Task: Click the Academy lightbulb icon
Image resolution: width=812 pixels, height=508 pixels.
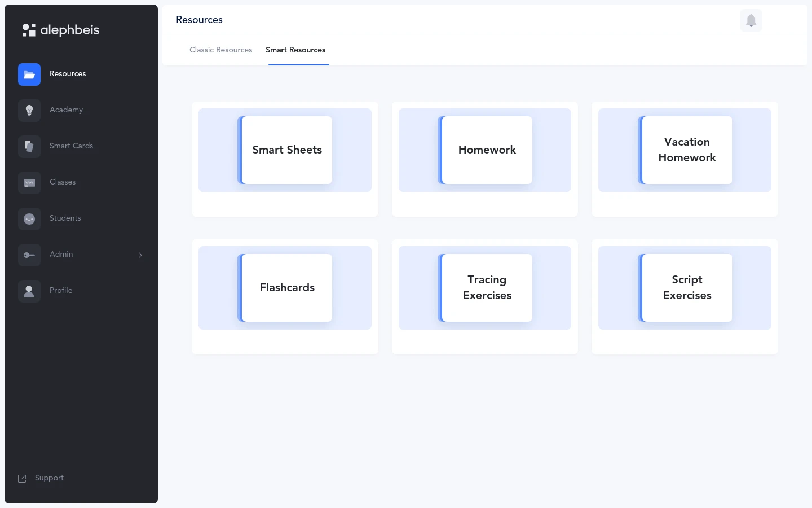Action: tap(29, 111)
